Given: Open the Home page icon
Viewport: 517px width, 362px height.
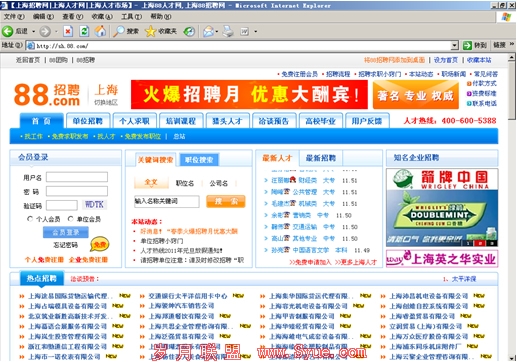Looking at the screenshot, I should (x=100, y=31).
